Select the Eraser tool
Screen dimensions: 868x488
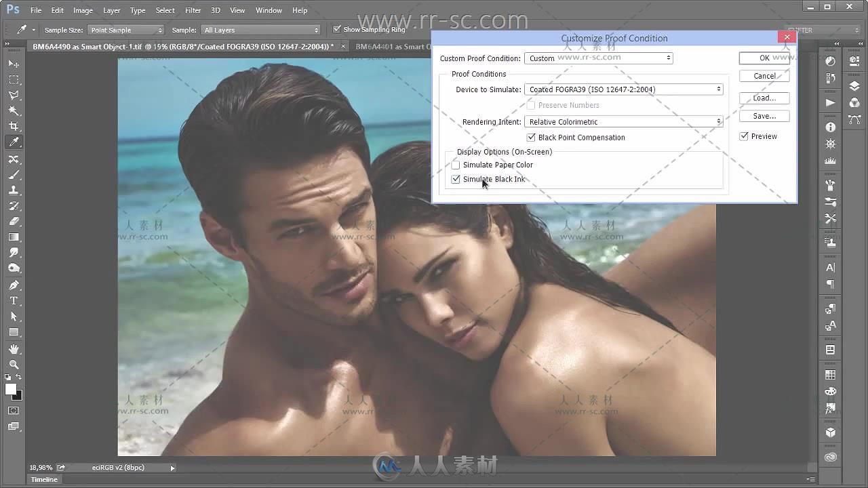[14, 222]
